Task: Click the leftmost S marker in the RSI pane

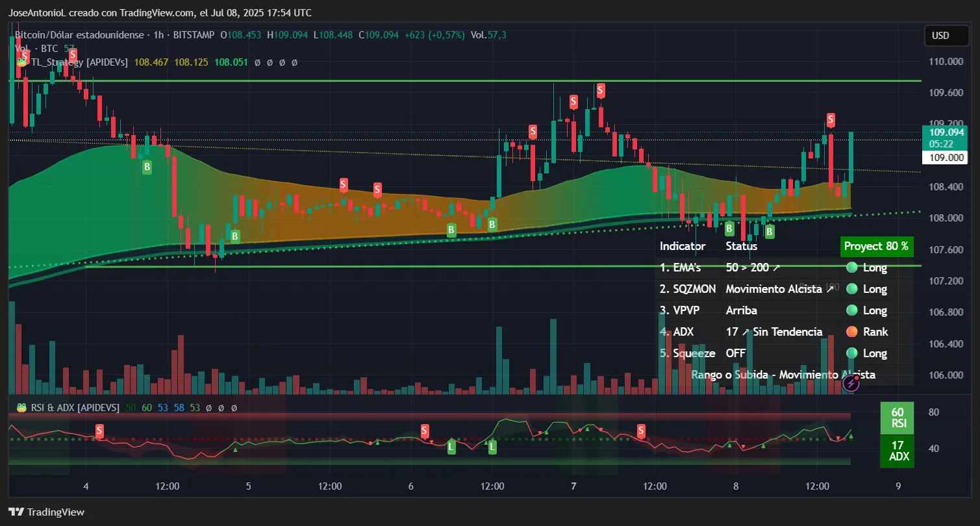Action: (x=99, y=431)
